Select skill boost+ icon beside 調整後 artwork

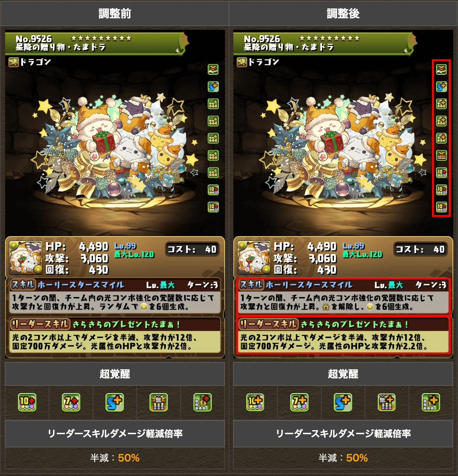click(442, 87)
